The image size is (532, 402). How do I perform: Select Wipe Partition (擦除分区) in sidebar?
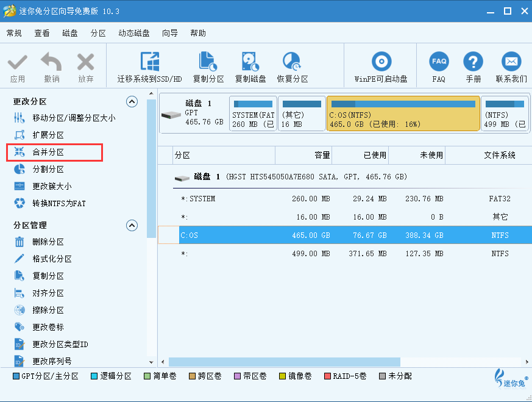tap(39, 310)
